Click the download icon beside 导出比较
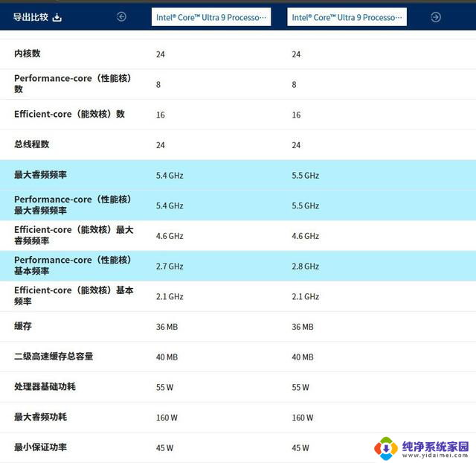This screenshot has width=476, height=463. click(x=57, y=17)
